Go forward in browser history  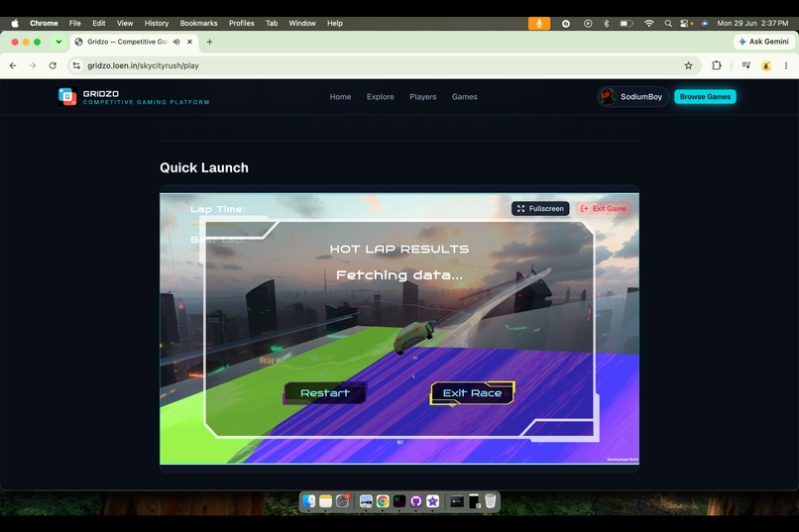click(x=33, y=65)
